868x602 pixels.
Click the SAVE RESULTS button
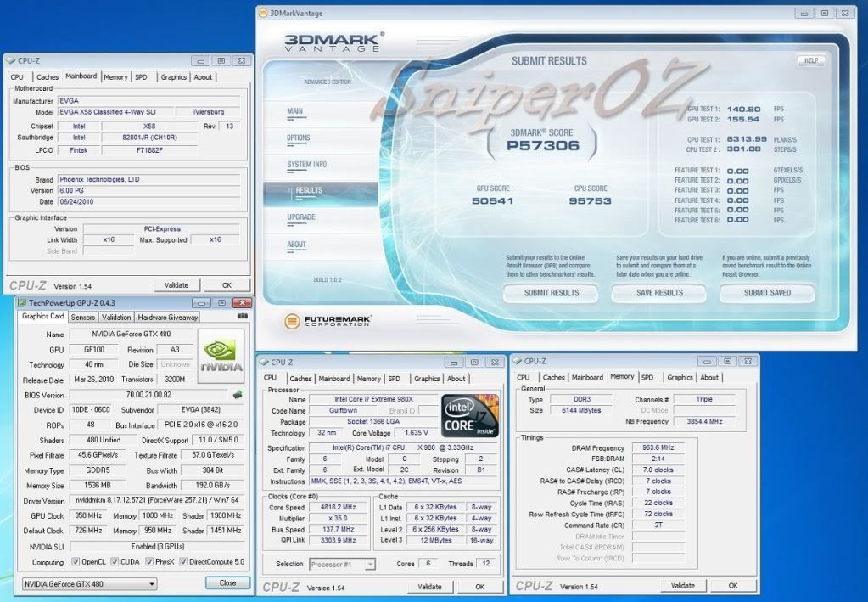pyautogui.click(x=659, y=293)
